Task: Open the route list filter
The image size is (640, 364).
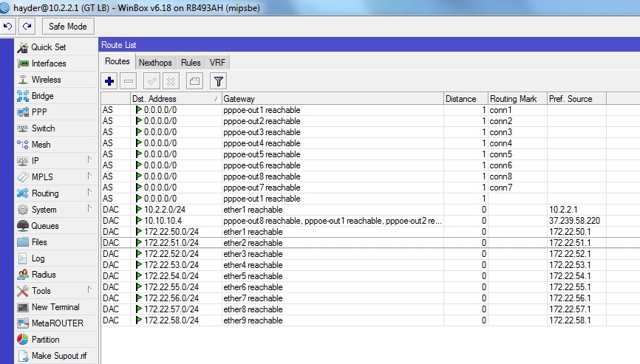Action: pyautogui.click(x=218, y=81)
